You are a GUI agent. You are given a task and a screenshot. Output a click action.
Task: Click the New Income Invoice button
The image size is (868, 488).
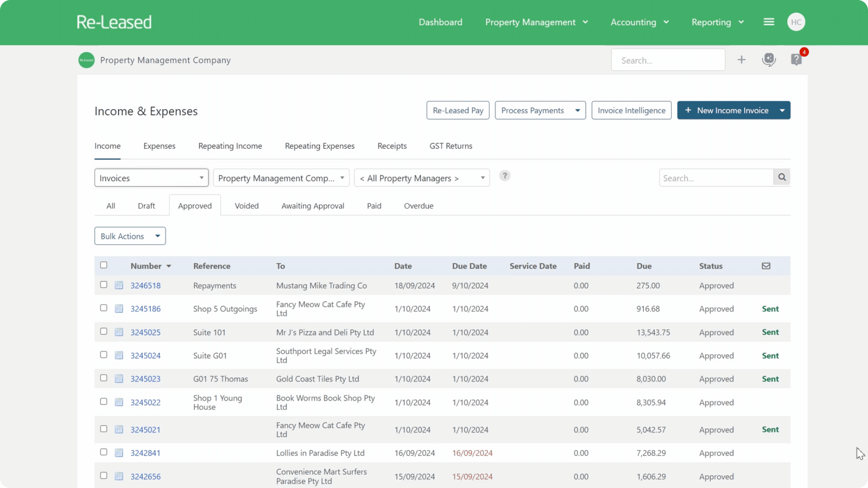(x=726, y=110)
